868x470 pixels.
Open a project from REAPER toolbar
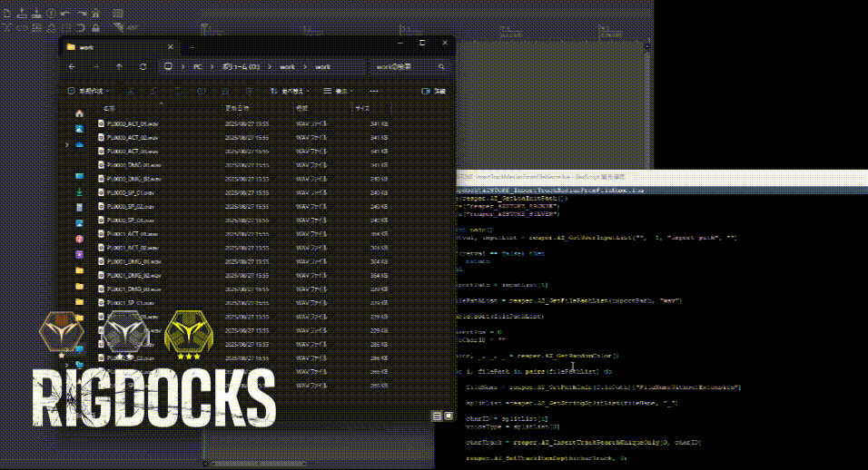pyautogui.click(x=22, y=13)
